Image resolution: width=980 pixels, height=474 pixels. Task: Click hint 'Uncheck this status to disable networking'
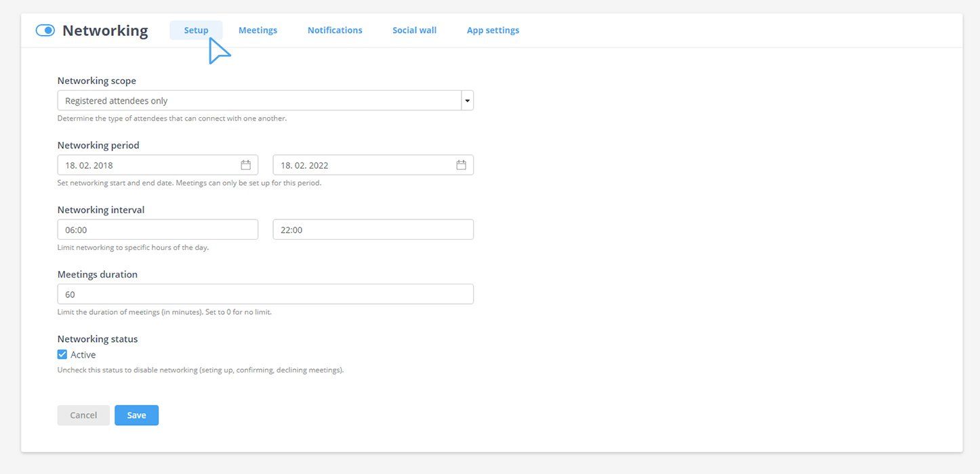click(201, 370)
